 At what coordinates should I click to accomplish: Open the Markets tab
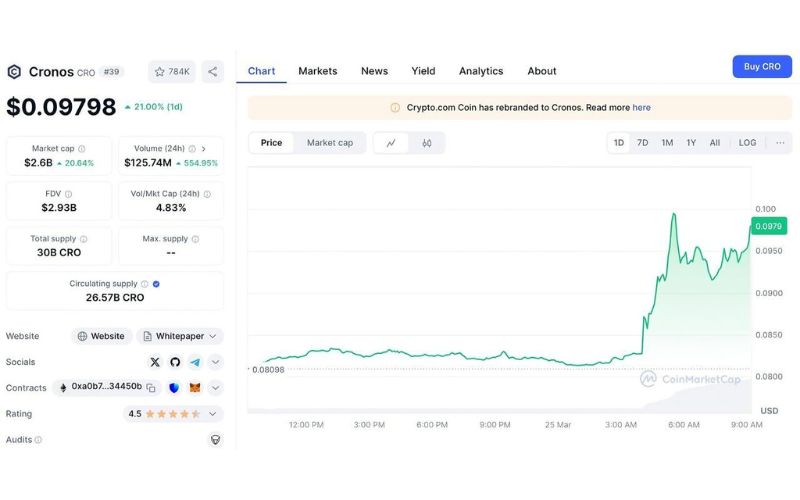[318, 71]
